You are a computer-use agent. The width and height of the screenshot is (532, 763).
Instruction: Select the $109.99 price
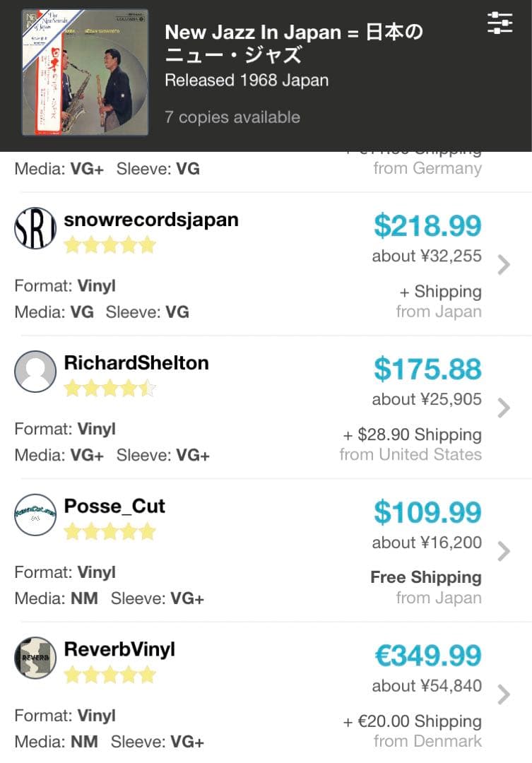point(427,513)
